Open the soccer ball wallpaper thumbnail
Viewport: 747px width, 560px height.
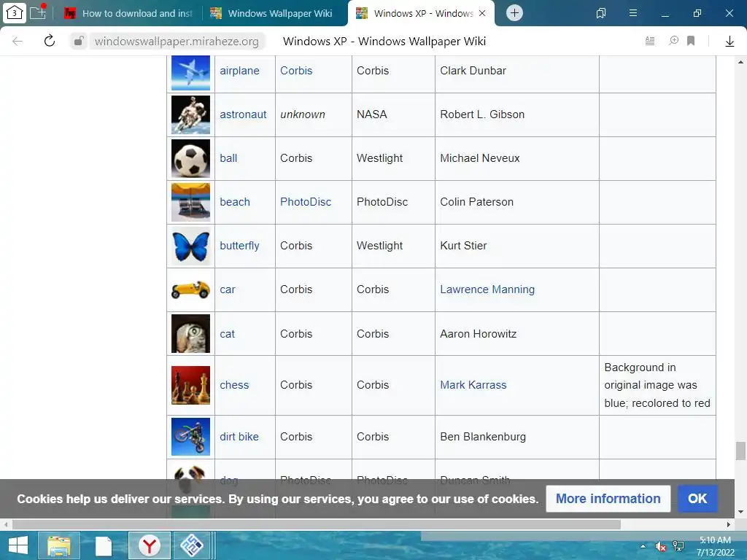[x=190, y=158]
